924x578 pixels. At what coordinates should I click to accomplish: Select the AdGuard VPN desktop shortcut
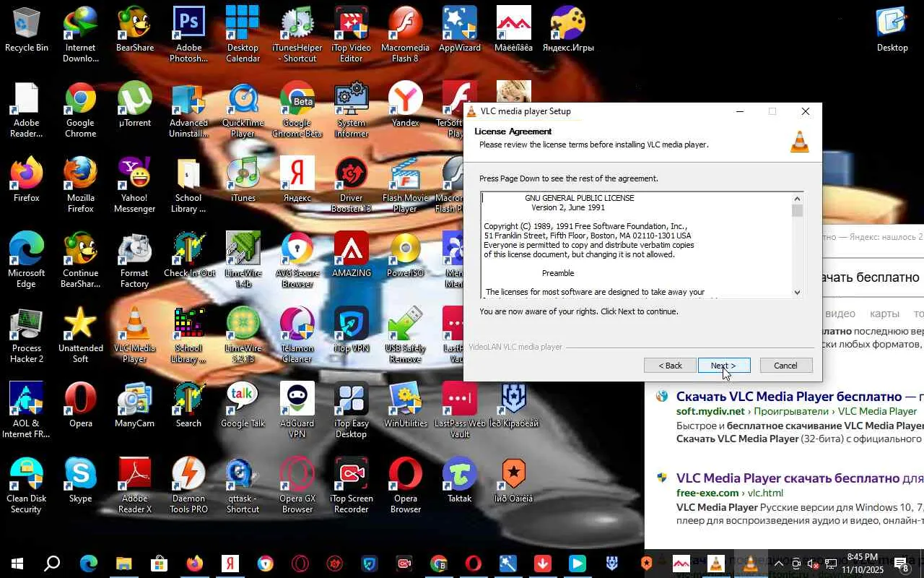pyautogui.click(x=297, y=410)
